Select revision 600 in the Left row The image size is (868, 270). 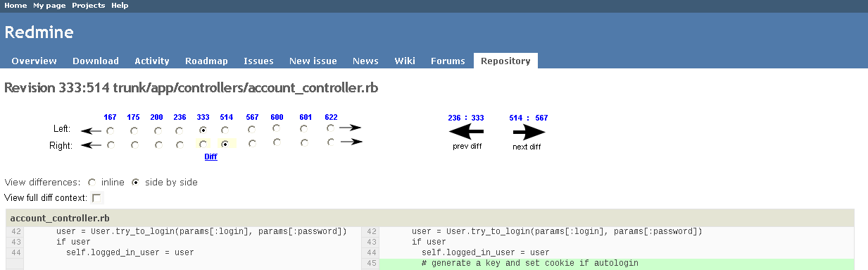(x=277, y=128)
